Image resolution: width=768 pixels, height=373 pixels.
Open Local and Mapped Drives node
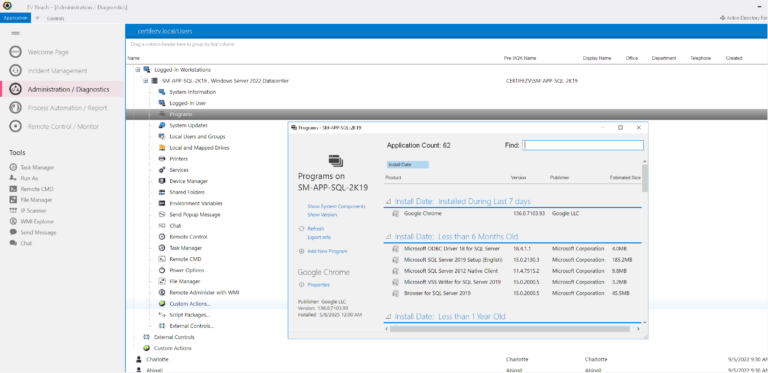(x=199, y=147)
